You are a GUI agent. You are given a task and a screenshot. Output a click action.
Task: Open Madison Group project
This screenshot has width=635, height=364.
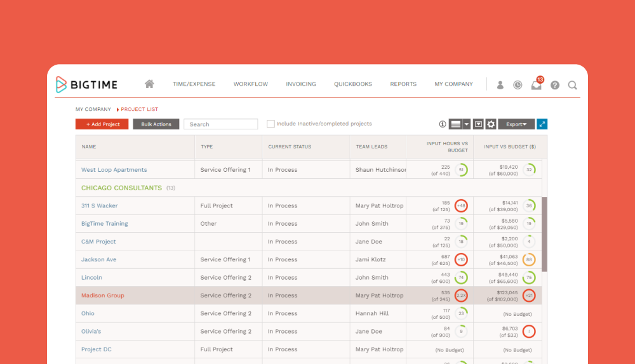(x=103, y=296)
